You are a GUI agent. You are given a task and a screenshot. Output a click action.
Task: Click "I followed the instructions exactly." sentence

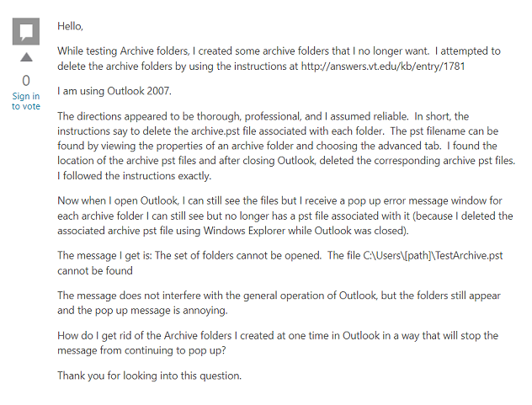[135, 176]
